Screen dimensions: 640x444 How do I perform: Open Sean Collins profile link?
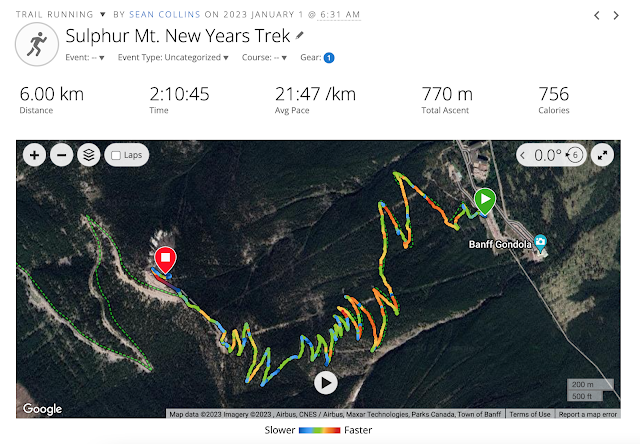tap(164, 14)
